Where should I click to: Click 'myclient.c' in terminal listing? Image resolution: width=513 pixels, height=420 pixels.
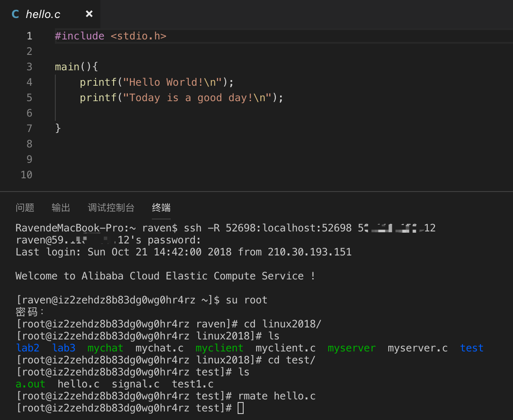point(286,348)
